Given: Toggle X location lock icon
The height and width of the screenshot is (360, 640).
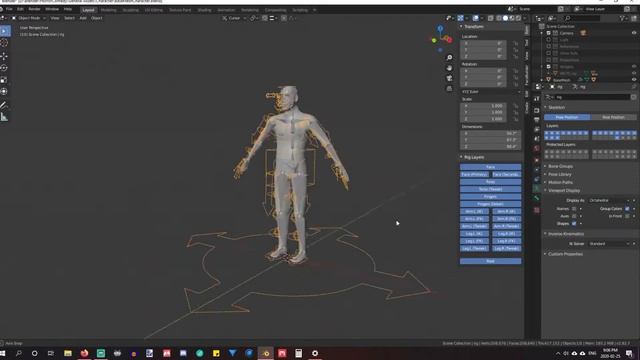Looking at the screenshot, I should click(516, 43).
